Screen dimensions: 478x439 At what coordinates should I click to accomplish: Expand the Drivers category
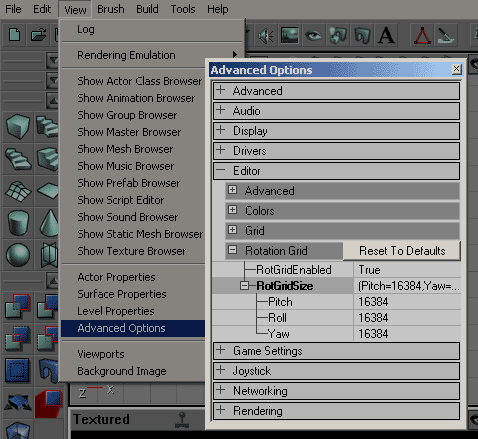pyautogui.click(x=221, y=150)
